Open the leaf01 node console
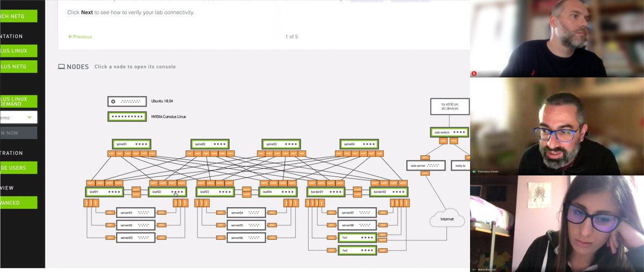Image resolution: width=644 pixels, height=272 pixels. click(x=105, y=192)
